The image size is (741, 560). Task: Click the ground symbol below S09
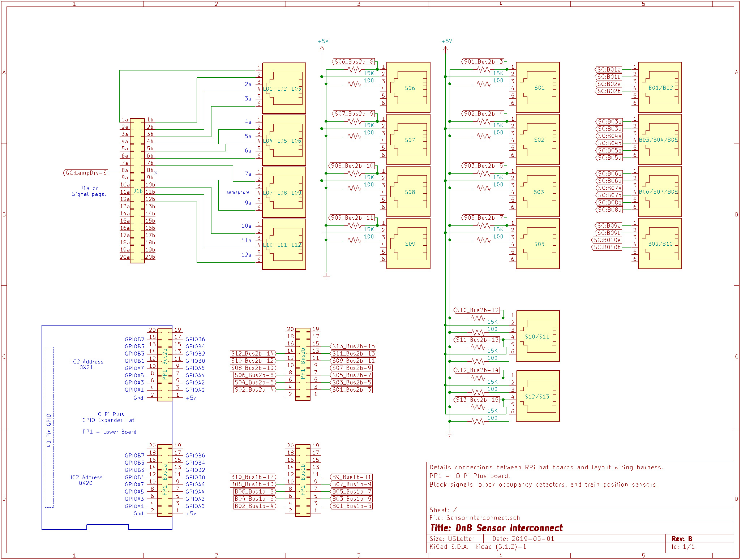click(326, 277)
